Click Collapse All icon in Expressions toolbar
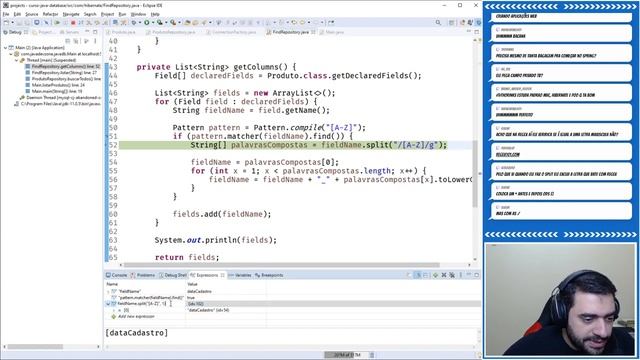Screen dimensions: 640x360 425,275
